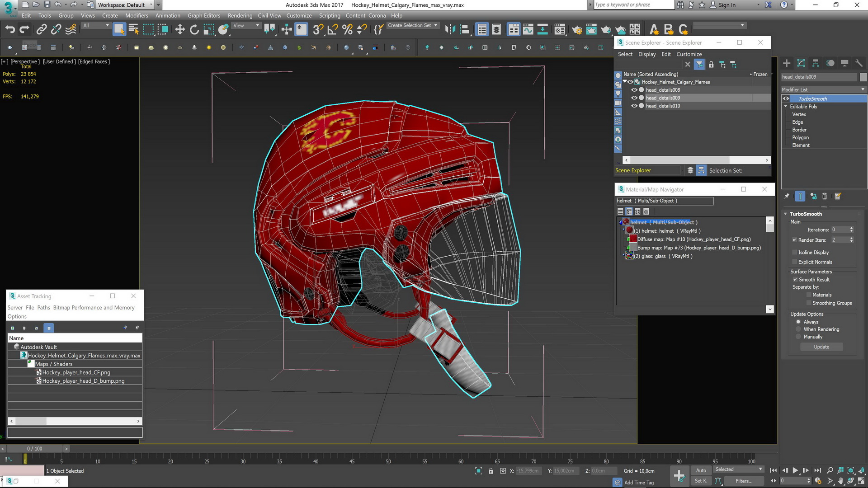The image size is (868, 488).
Task: Open the Rendering menu
Action: pyautogui.click(x=240, y=15)
